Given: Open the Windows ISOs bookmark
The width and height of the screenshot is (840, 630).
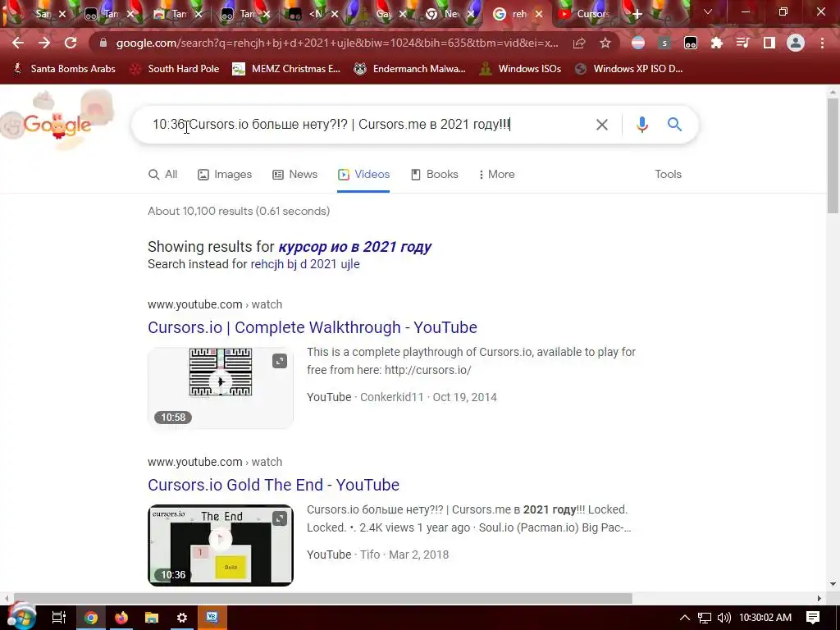Looking at the screenshot, I should point(520,69).
